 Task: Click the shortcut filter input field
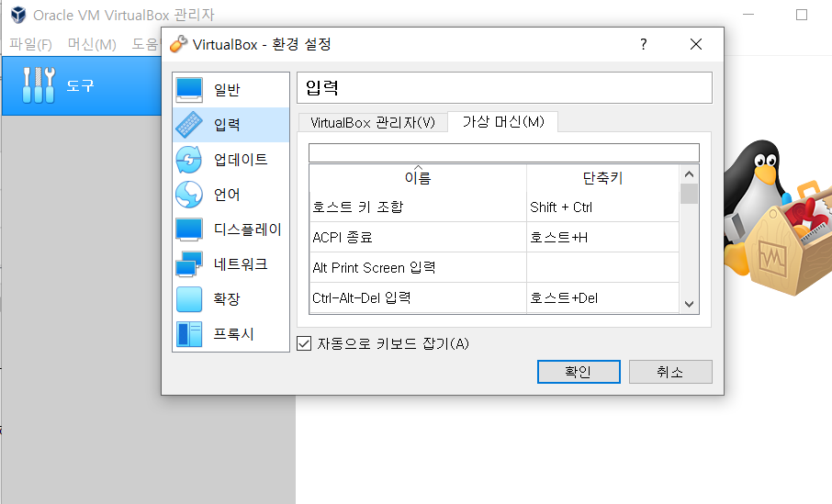[503, 152]
